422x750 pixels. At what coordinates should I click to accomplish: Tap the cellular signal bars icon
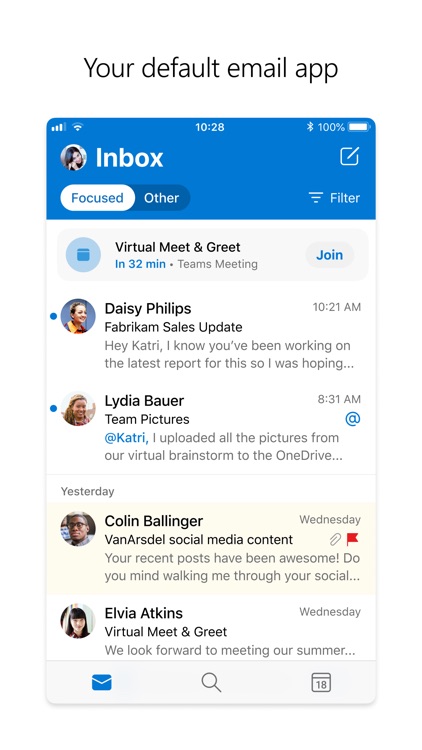pos(58,127)
